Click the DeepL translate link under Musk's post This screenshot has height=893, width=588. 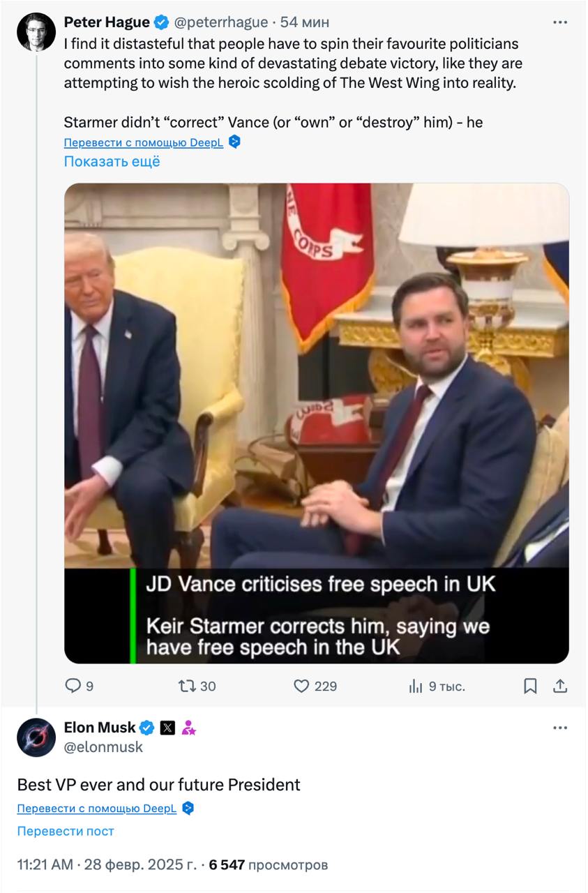(x=96, y=809)
